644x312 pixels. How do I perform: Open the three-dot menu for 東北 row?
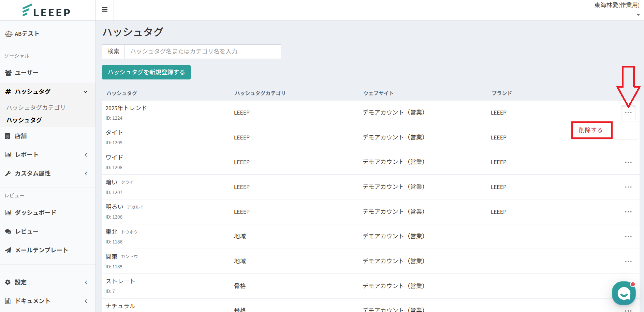pyautogui.click(x=628, y=237)
